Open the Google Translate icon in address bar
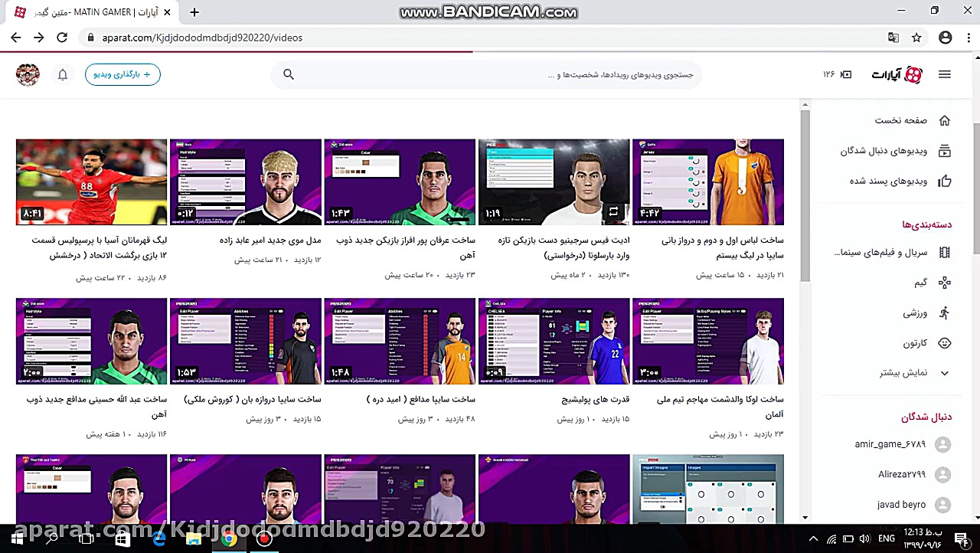980x553 pixels. 893,37
